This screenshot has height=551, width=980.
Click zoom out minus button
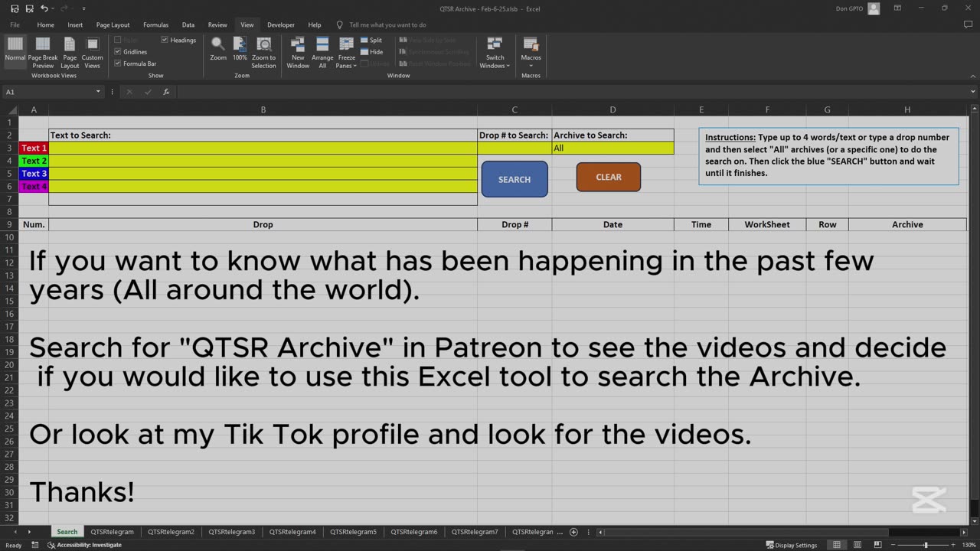click(x=893, y=545)
